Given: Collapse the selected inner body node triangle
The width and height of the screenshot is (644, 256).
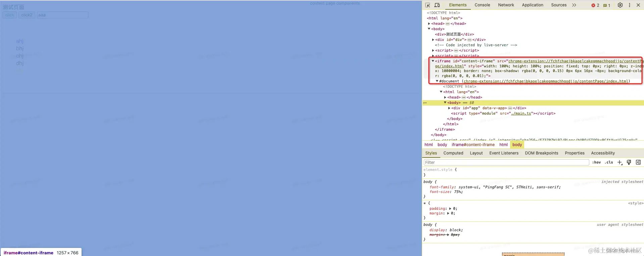Looking at the screenshot, I should [445, 103].
